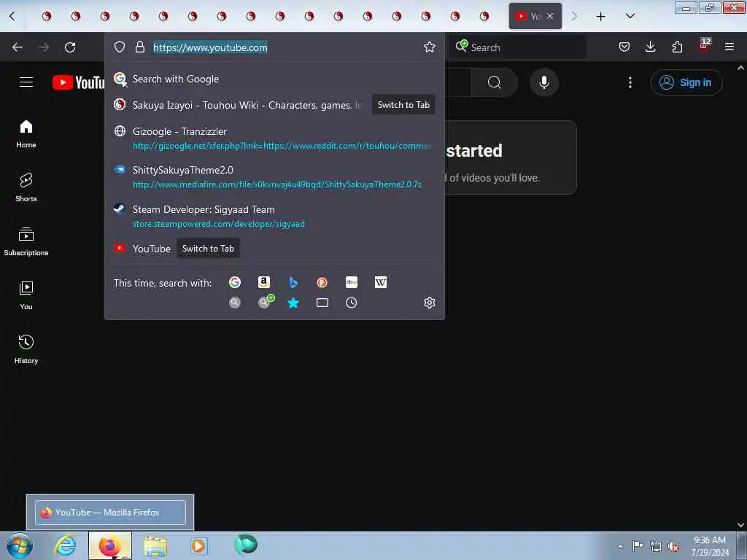Screen dimensions: 747x560
Task: Click the page scrollbar down arrow
Action: (x=741, y=525)
